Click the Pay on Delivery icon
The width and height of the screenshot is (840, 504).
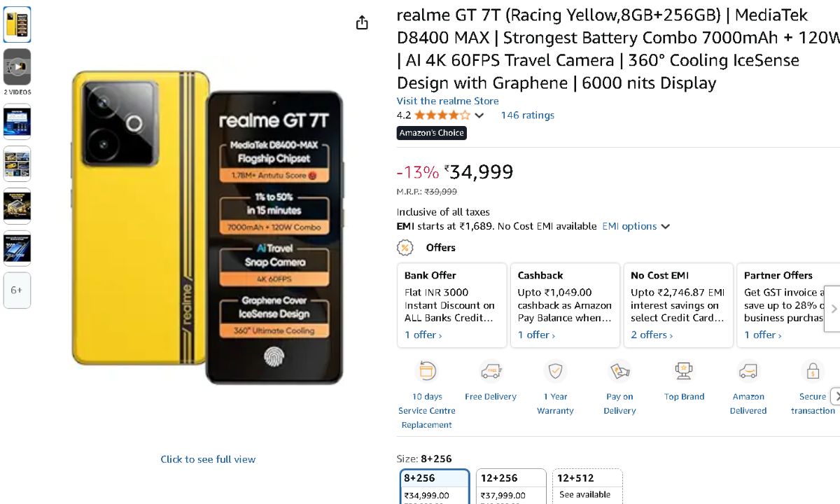(619, 370)
